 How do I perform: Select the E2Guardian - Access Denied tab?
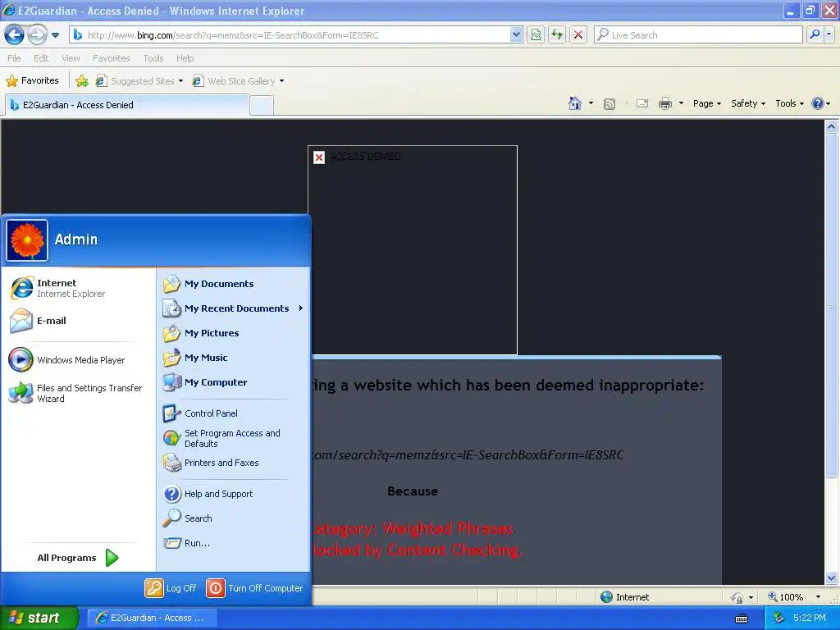pyautogui.click(x=127, y=105)
